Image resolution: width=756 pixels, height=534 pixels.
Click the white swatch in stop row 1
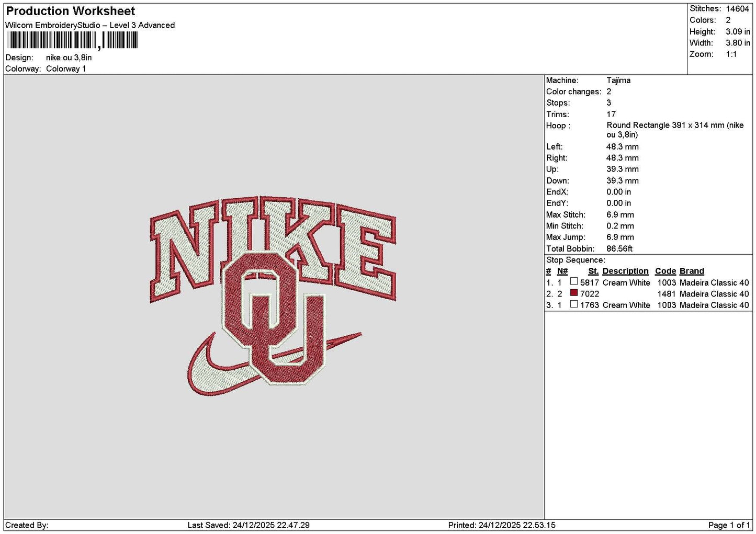tap(574, 281)
